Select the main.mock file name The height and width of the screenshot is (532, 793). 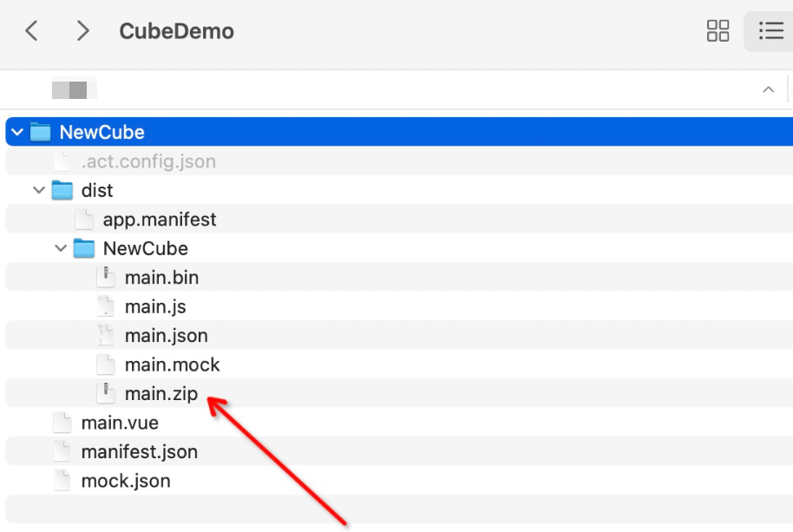tap(173, 365)
